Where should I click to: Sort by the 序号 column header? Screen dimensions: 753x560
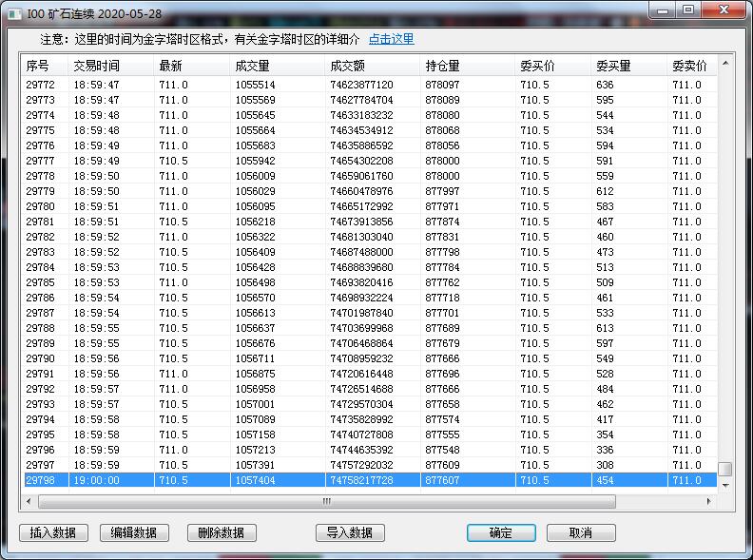[x=46, y=66]
